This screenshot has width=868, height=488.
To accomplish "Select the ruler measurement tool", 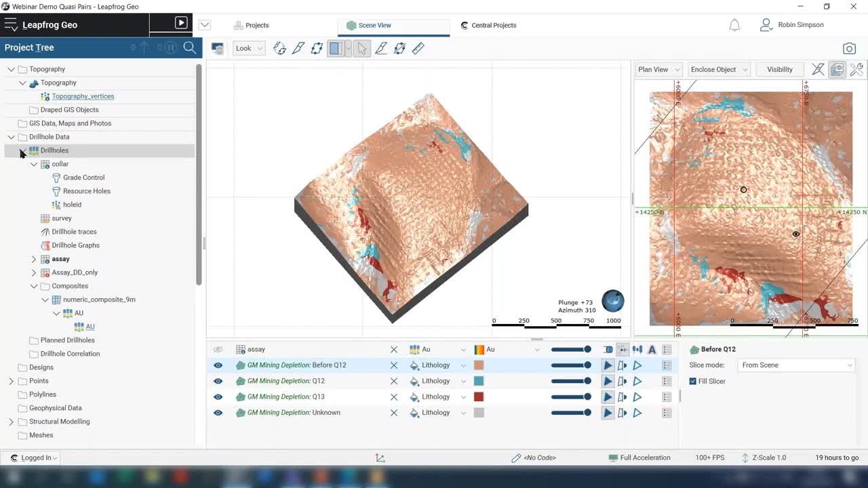I will (x=418, y=48).
